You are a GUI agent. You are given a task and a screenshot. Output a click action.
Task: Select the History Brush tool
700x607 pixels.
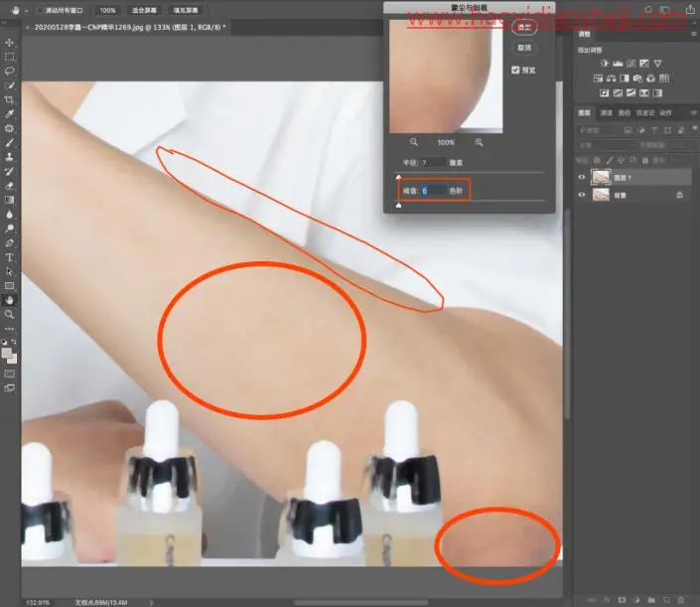pos(9,171)
